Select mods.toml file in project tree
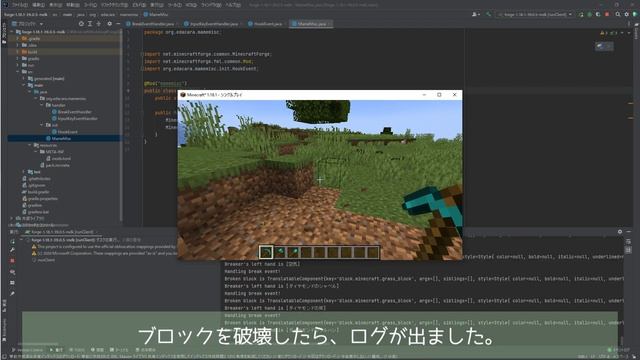Viewport: 640px width, 360px height. pyautogui.click(x=58, y=158)
